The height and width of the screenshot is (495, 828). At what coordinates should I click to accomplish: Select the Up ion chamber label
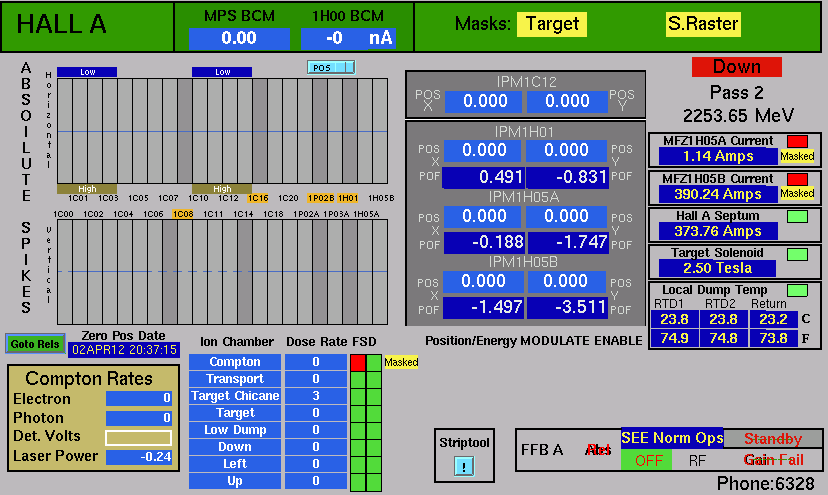[235, 481]
